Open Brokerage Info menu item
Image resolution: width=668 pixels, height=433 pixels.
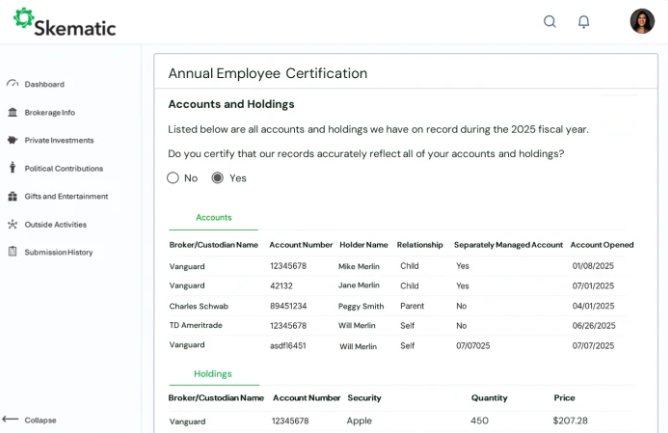click(49, 112)
